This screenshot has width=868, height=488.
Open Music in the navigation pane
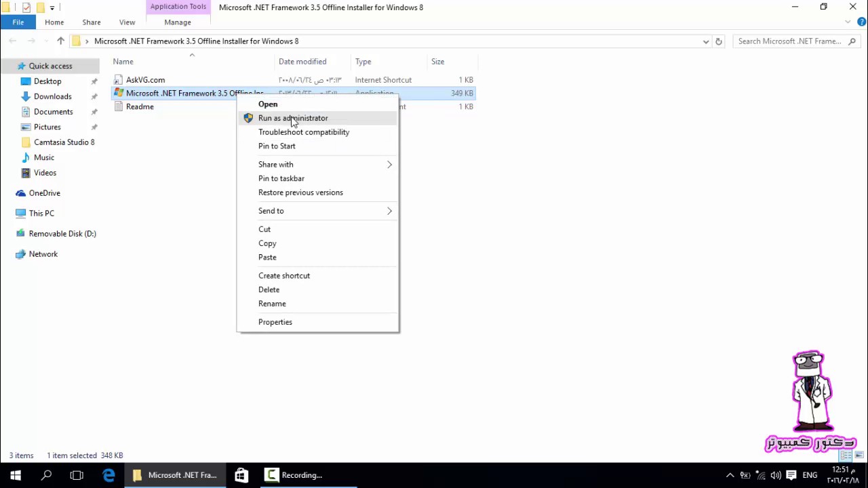(43, 157)
